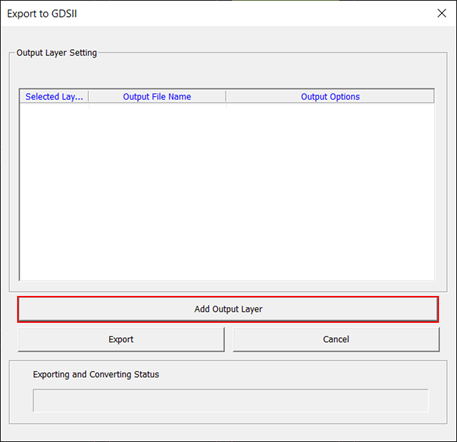Click divider between Output File Name and Output Options
Image resolution: width=457 pixels, height=442 pixels.
(x=226, y=97)
